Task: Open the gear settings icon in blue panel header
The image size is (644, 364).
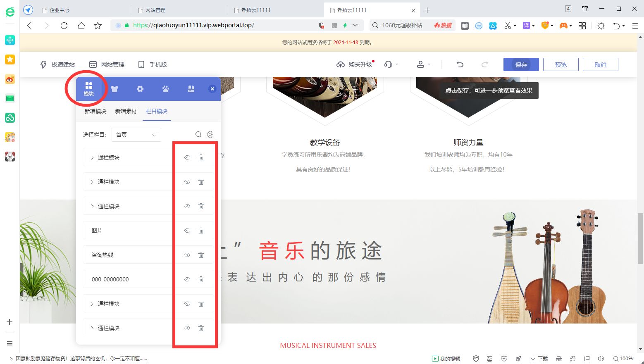Action: (140, 88)
